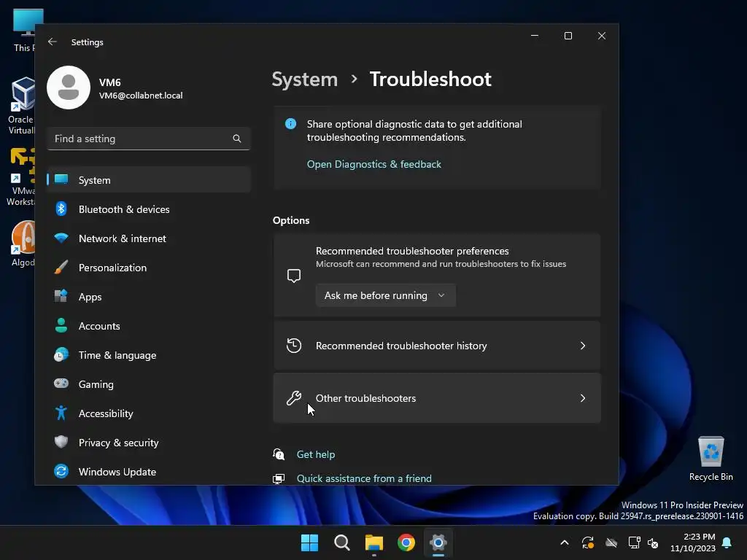Launch Google Chrome from taskbar
The image size is (747, 560).
pos(406,542)
